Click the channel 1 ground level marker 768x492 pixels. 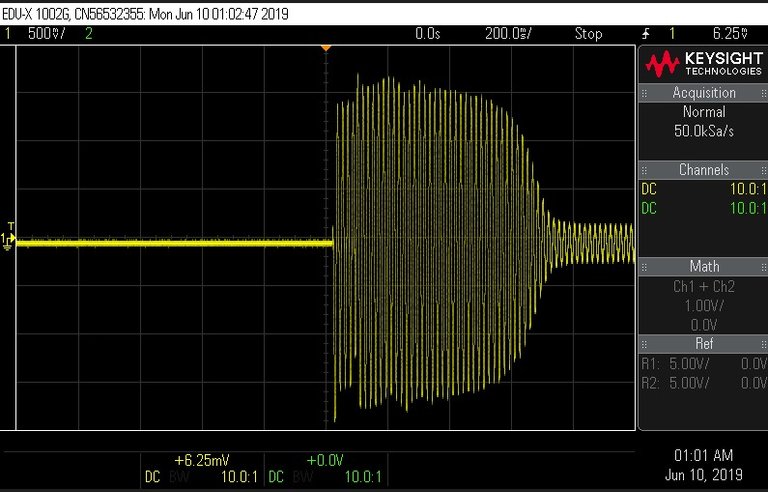coord(7,240)
